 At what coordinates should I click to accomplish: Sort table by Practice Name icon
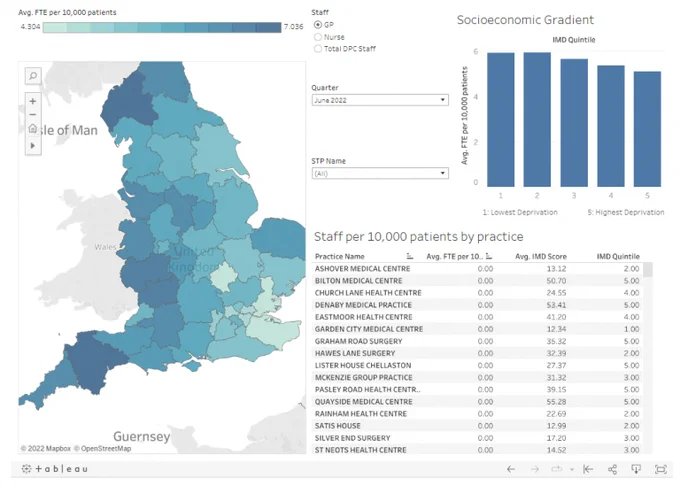pyautogui.click(x=410, y=256)
